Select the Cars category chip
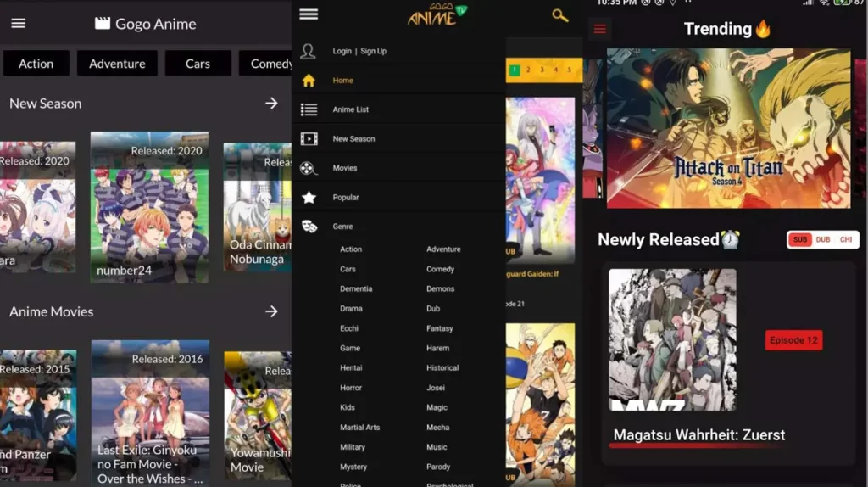 click(198, 64)
